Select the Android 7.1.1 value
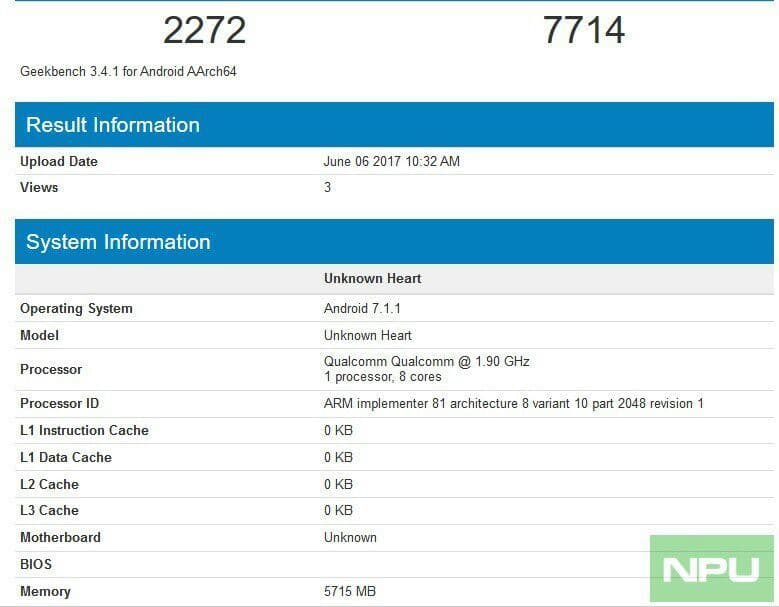Screen dimensions: 779x607 pos(362,308)
